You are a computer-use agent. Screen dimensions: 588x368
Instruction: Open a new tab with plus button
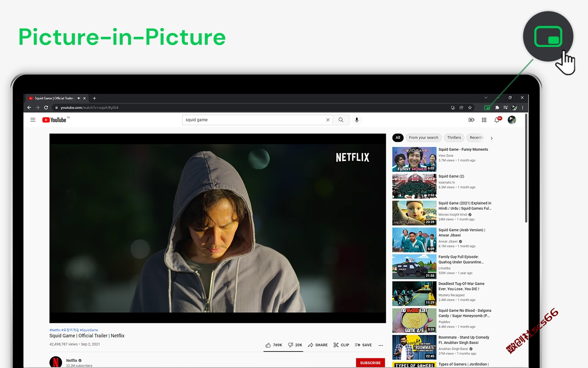pos(94,98)
